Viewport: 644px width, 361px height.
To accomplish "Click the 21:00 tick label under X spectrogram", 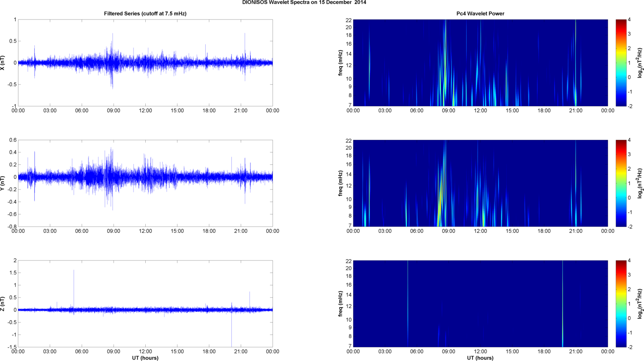I will point(576,111).
